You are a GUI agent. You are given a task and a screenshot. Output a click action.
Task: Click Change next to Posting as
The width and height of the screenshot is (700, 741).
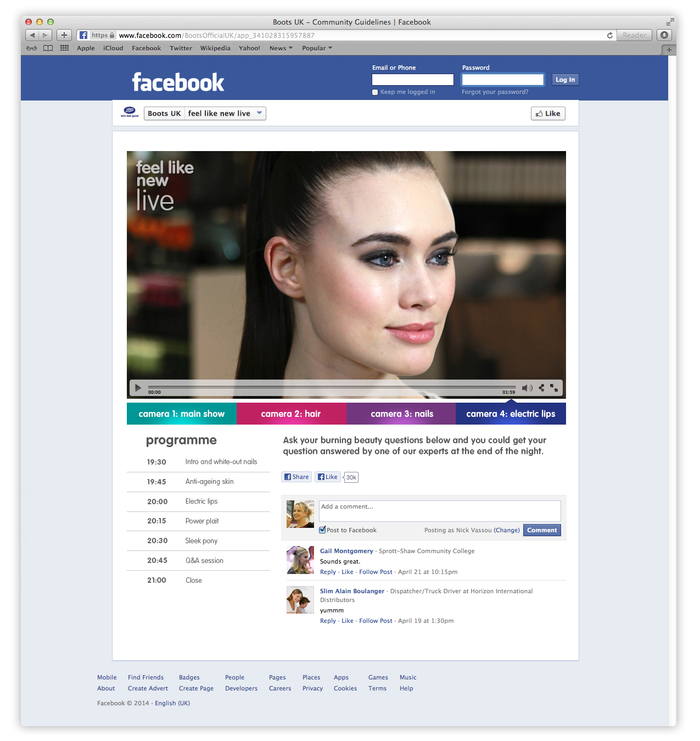[507, 530]
